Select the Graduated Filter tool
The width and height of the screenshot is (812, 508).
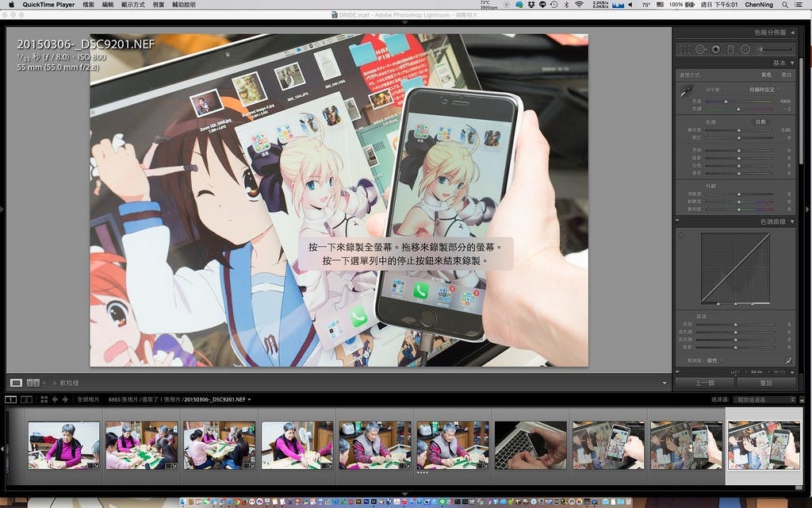coord(730,49)
